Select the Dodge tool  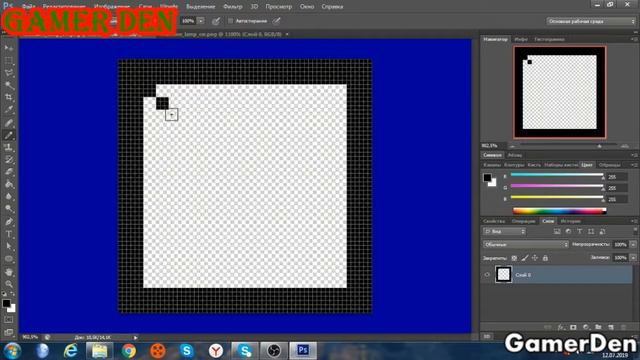click(x=9, y=209)
